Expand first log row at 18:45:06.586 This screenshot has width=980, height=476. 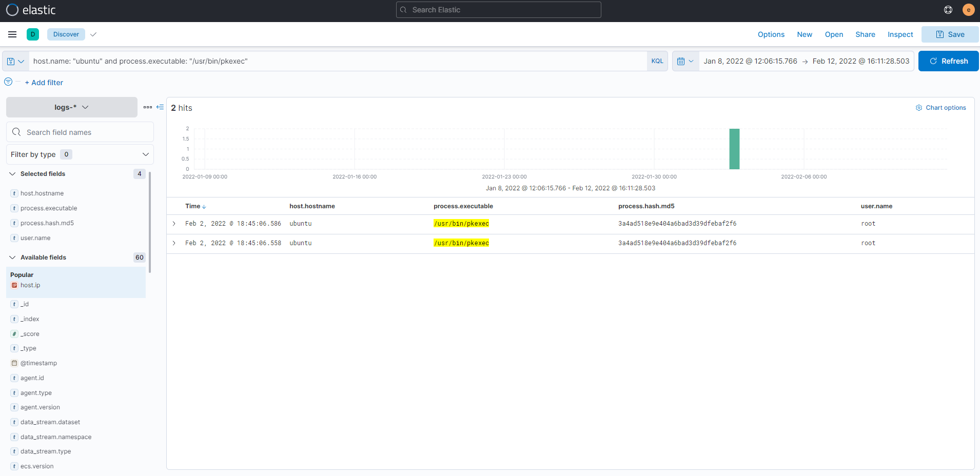pyautogui.click(x=174, y=224)
